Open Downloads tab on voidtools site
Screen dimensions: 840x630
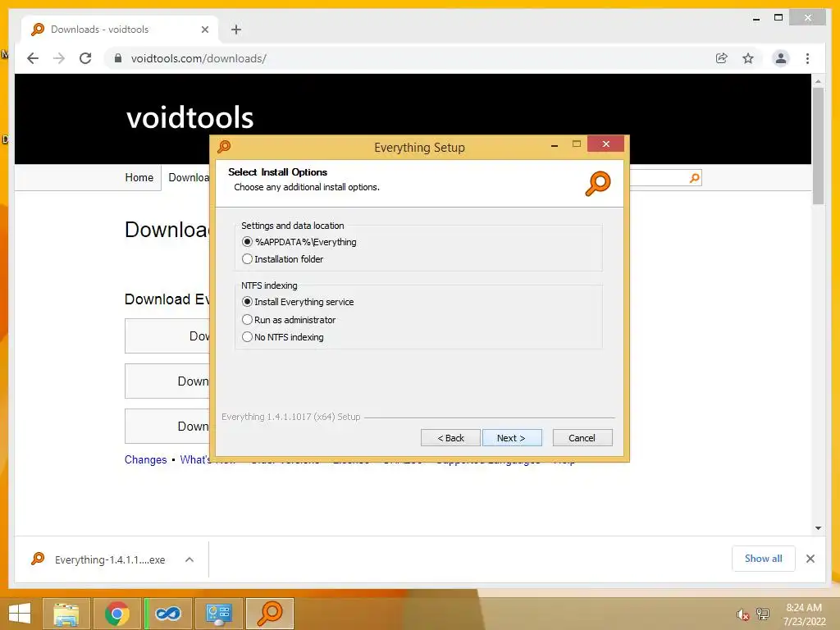[189, 177]
